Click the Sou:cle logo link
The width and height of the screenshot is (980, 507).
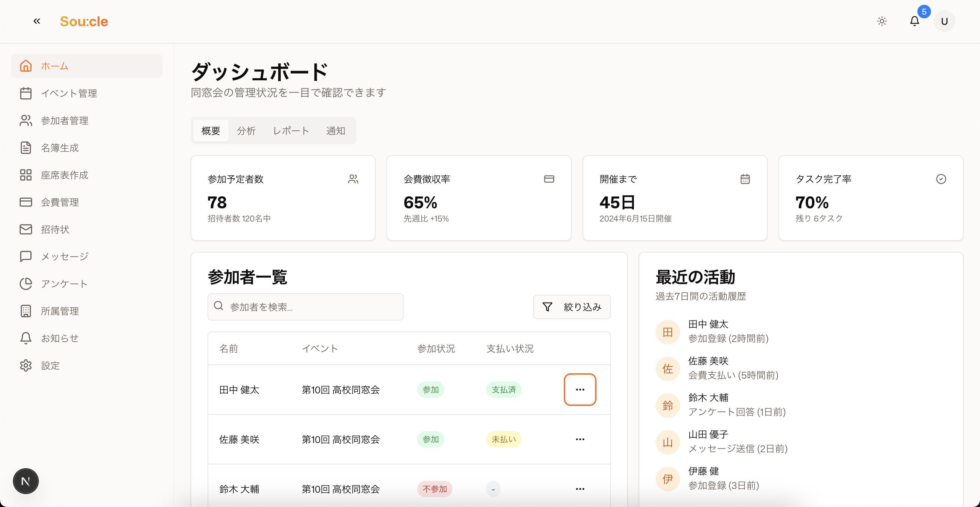(x=84, y=21)
